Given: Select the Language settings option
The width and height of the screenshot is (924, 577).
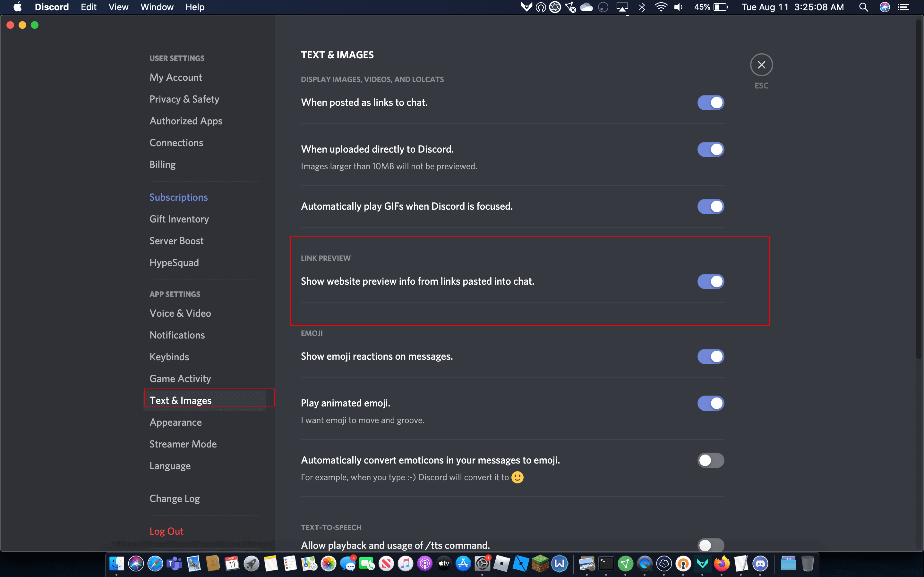Looking at the screenshot, I should tap(170, 465).
